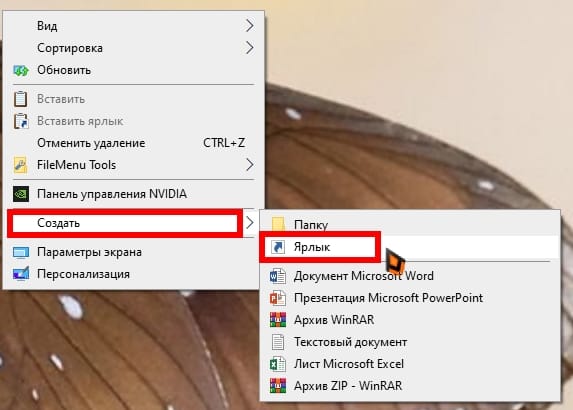Viewport: 573px width, 410px height.
Task: Select Ярлык in the Создать submenu
Action: [410, 247]
